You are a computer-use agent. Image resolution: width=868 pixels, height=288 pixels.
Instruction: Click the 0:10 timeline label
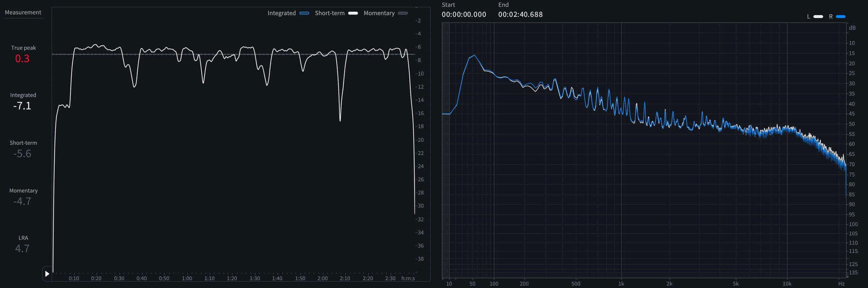74,279
